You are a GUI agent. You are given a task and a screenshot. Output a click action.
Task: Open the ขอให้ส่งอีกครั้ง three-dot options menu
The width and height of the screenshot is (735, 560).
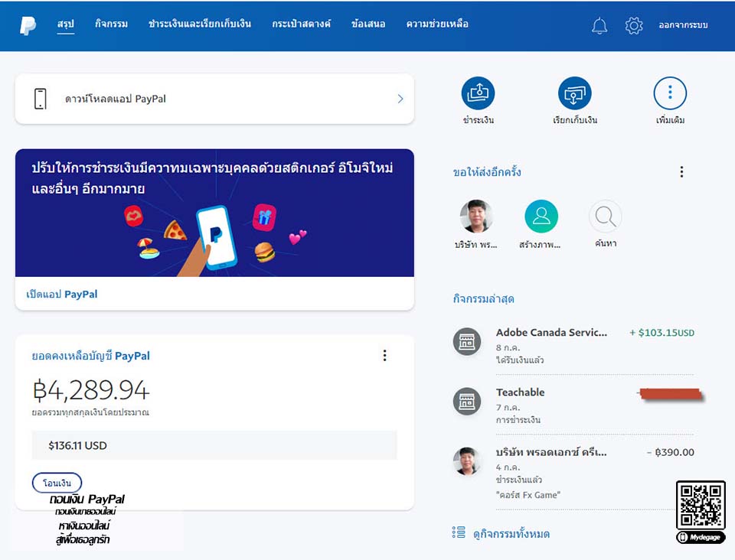coord(681,172)
